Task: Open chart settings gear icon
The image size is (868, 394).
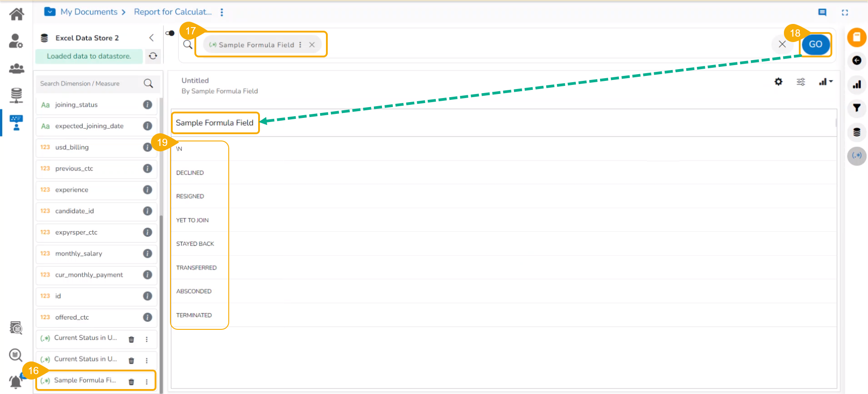Action: (x=778, y=82)
